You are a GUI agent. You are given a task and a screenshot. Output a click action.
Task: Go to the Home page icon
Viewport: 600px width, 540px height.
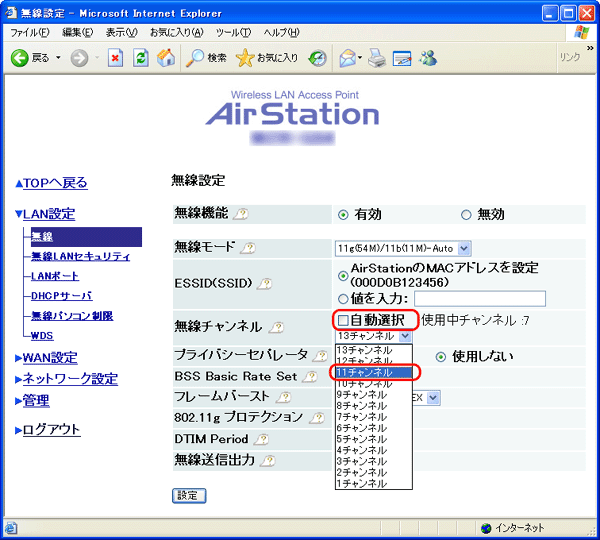coord(166,58)
